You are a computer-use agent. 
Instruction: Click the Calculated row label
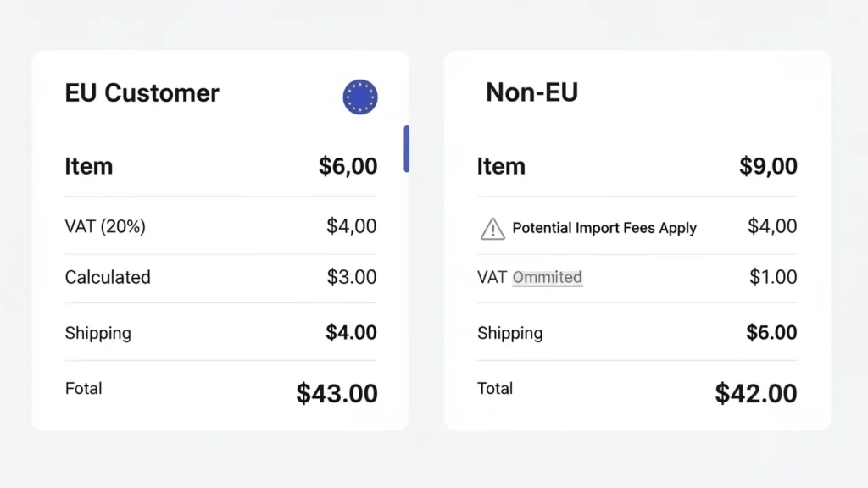(x=108, y=277)
